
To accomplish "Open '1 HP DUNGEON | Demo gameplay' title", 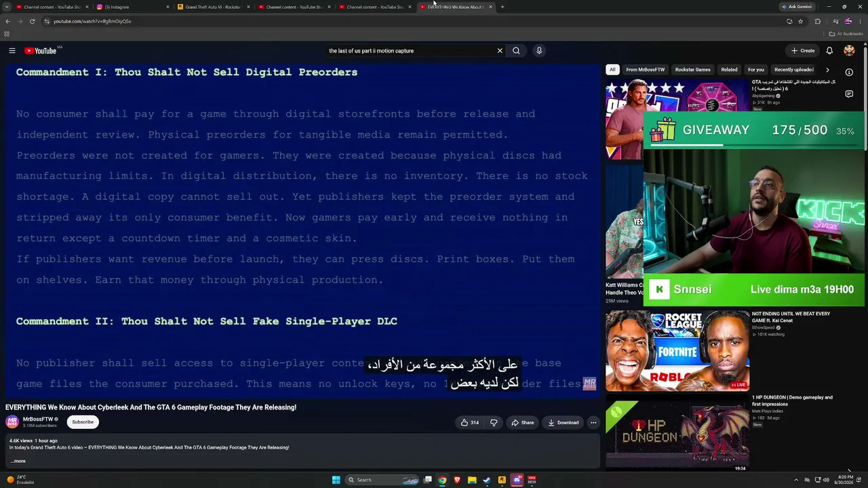I will click(x=792, y=401).
